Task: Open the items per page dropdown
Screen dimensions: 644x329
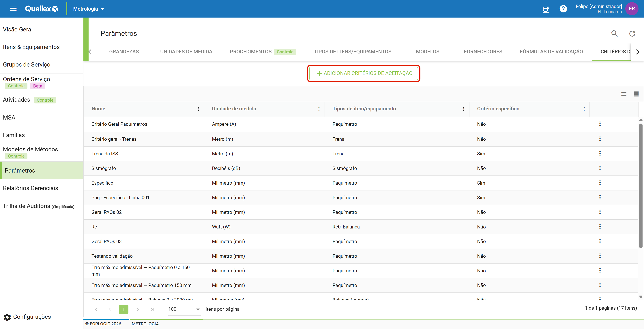Action: (184, 309)
